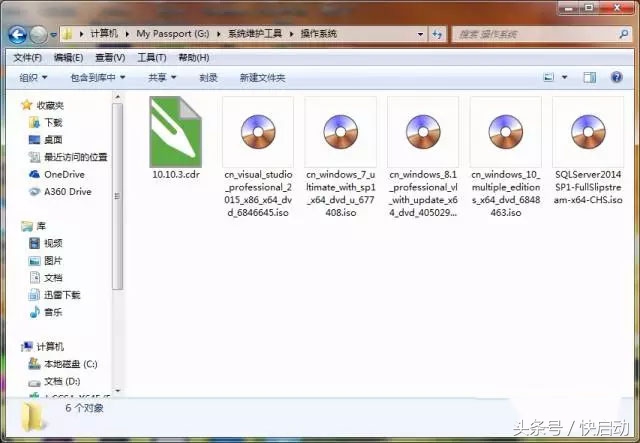
Task: Refresh the folder with the refresh icon
Action: (x=437, y=34)
